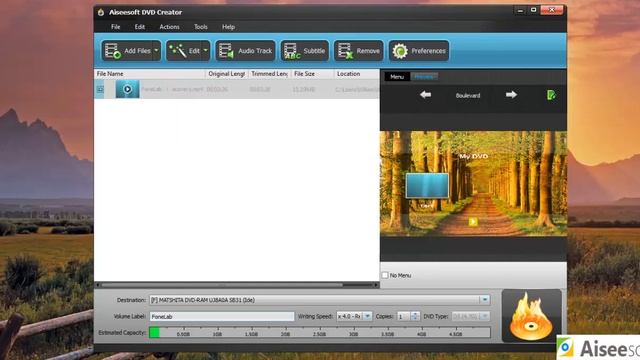Image resolution: width=640 pixels, height=360 pixels.
Task: Open the Audio Track tool
Action: tap(245, 51)
